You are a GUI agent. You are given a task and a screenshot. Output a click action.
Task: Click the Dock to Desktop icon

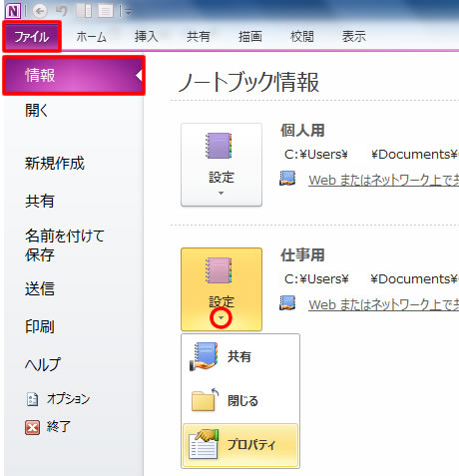[x=84, y=11]
